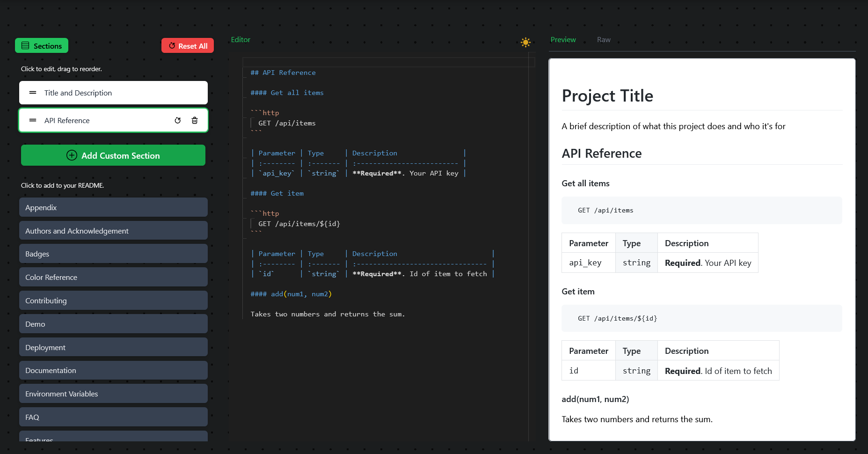The height and width of the screenshot is (454, 868).
Task: Delete the API Reference section
Action: 195,120
